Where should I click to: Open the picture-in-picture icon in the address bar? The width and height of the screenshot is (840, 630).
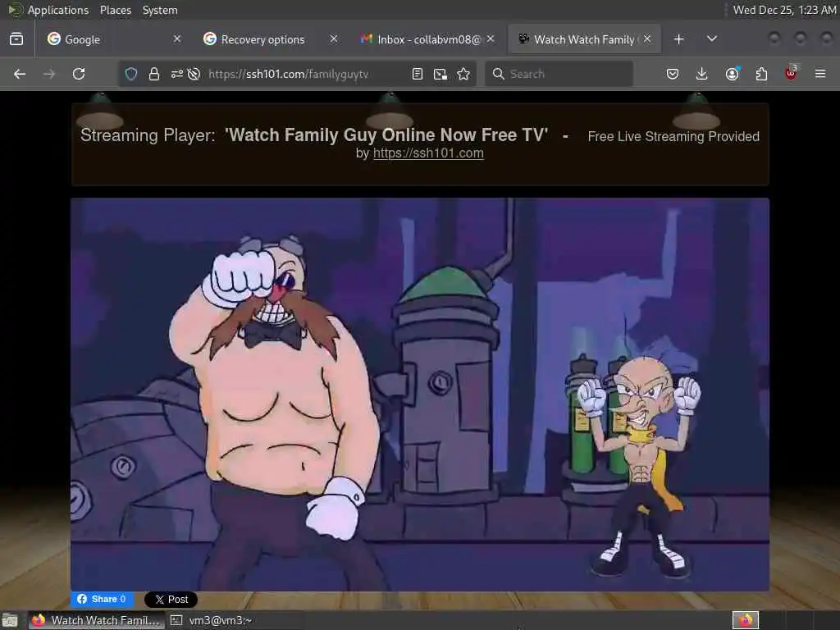point(441,74)
